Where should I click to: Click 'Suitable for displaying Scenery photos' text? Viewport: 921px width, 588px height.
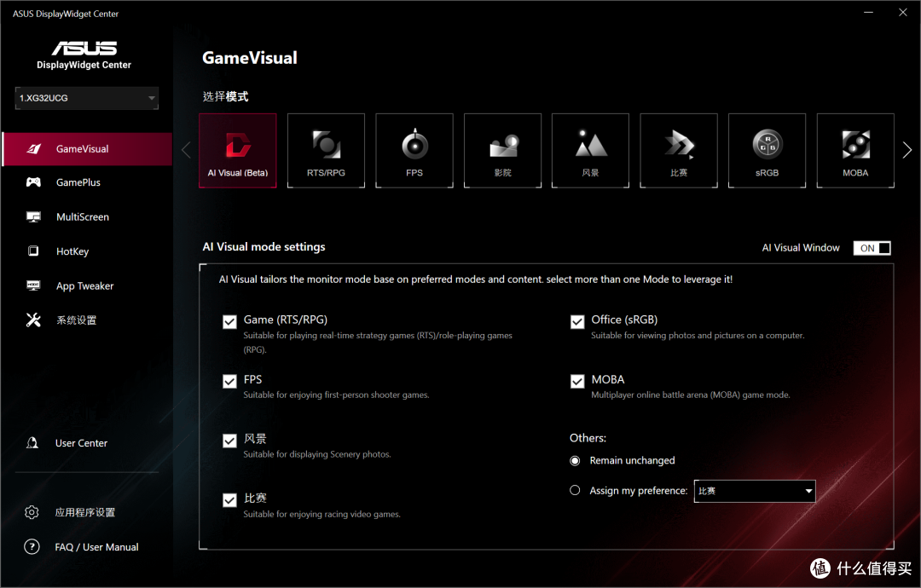pyautogui.click(x=317, y=454)
